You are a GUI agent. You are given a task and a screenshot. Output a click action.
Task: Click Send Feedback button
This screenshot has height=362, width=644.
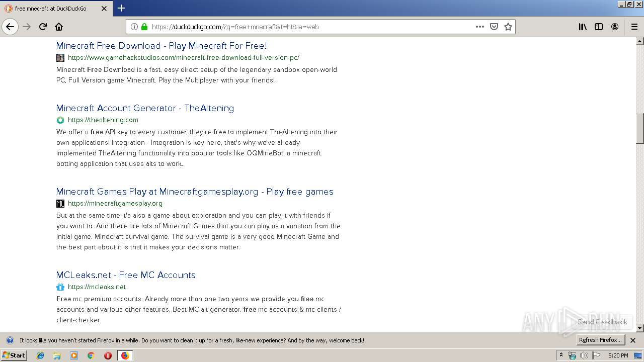point(602,322)
